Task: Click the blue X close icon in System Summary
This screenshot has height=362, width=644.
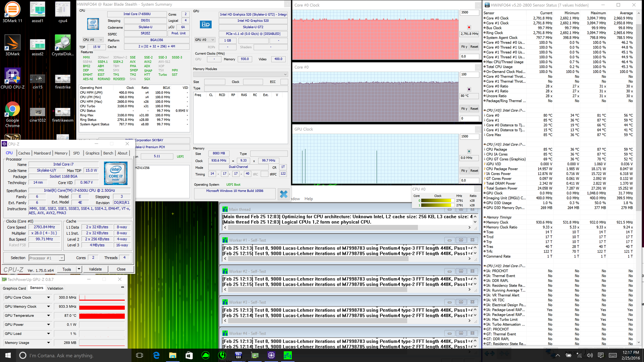Action: tap(284, 194)
